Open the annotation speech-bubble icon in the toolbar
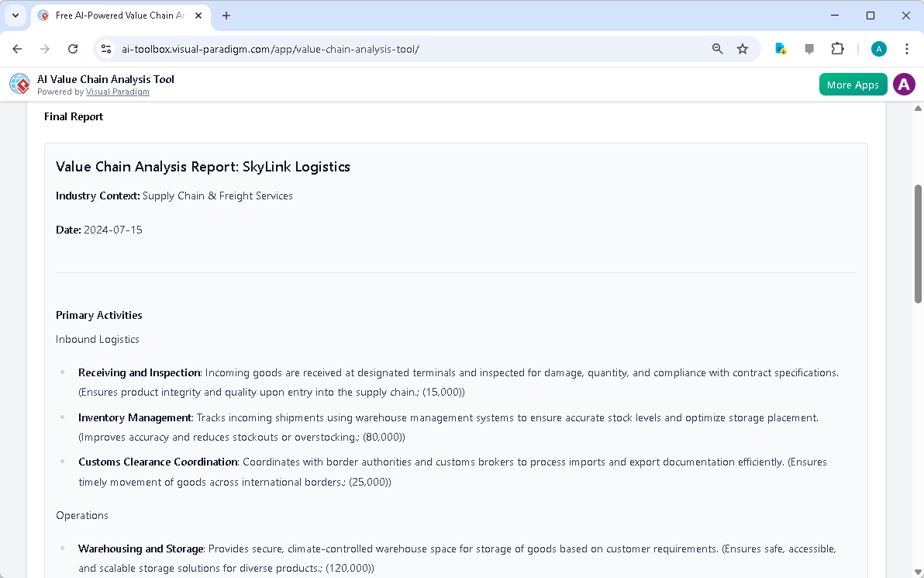The image size is (924, 578). (x=809, y=48)
